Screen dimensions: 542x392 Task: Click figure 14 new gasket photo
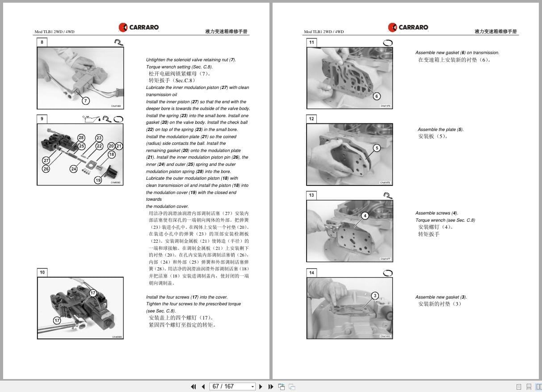(x=349, y=308)
